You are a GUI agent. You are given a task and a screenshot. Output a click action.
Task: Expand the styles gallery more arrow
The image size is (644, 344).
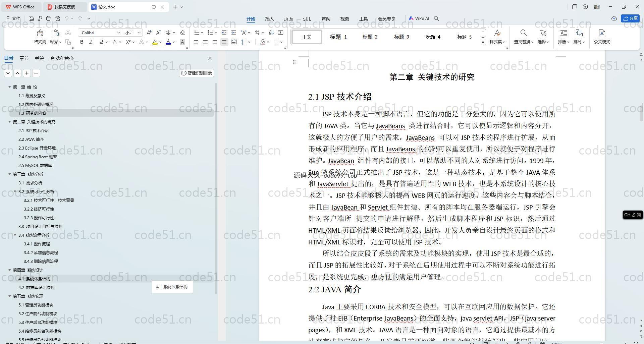pos(483,42)
